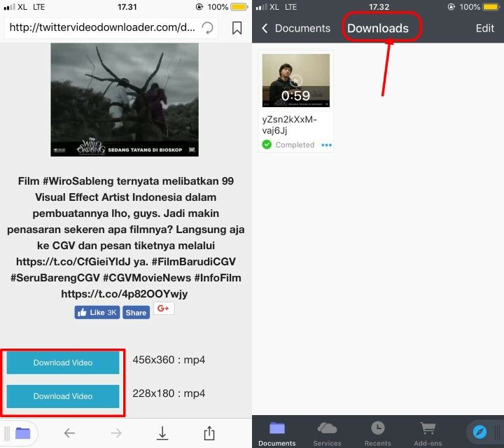The height and width of the screenshot is (448, 504).
Task: Open the browser compass icon
Action: click(x=479, y=432)
